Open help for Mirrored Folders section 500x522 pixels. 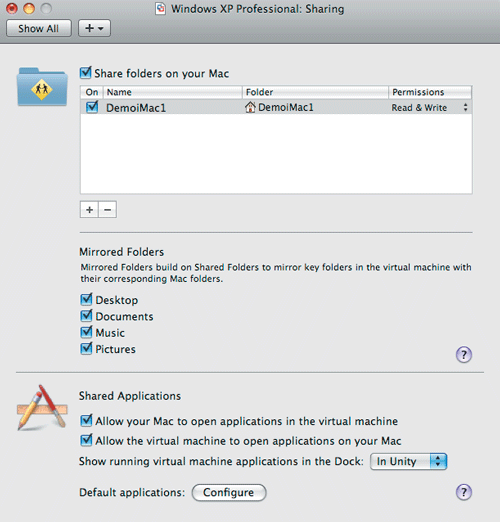(x=463, y=354)
